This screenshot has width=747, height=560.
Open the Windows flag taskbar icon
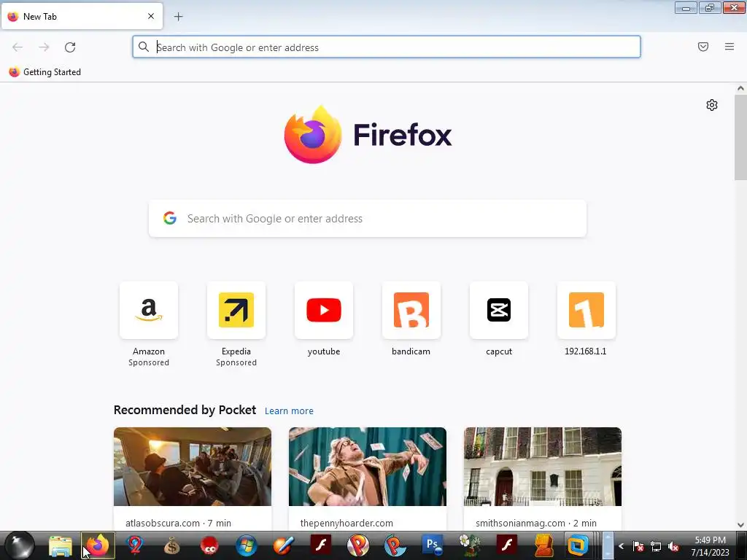click(247, 545)
